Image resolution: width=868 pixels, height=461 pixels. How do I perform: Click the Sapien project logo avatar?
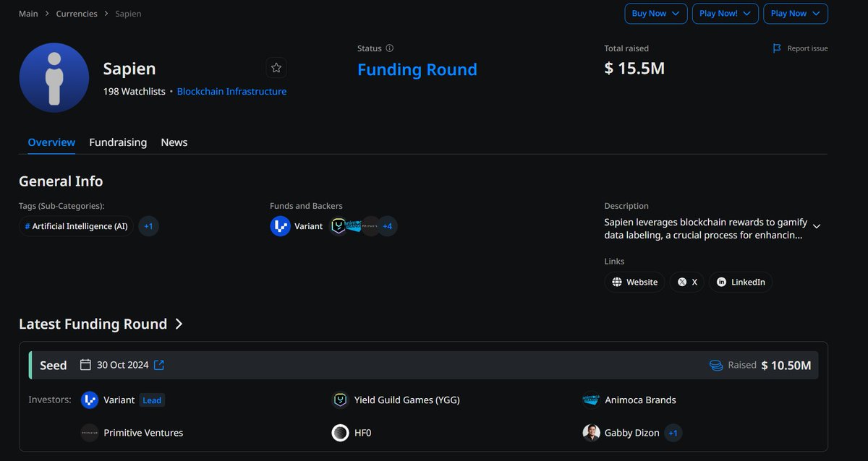(54, 77)
